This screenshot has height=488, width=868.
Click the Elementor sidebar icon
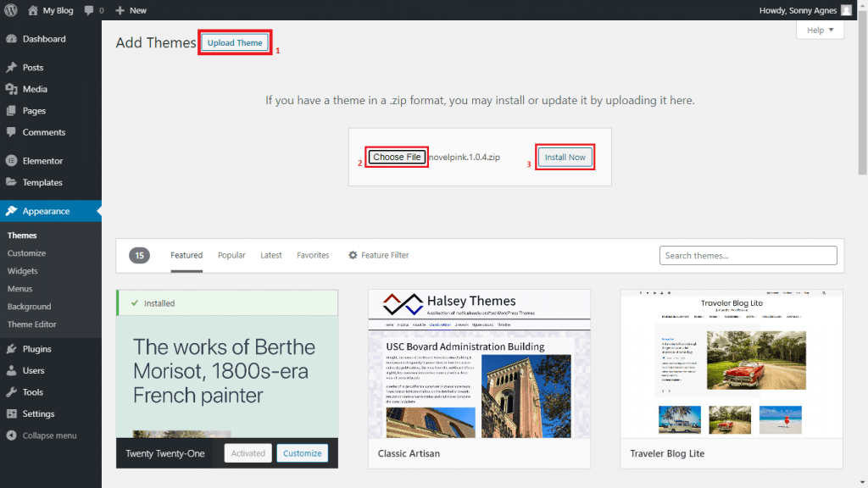tap(11, 161)
